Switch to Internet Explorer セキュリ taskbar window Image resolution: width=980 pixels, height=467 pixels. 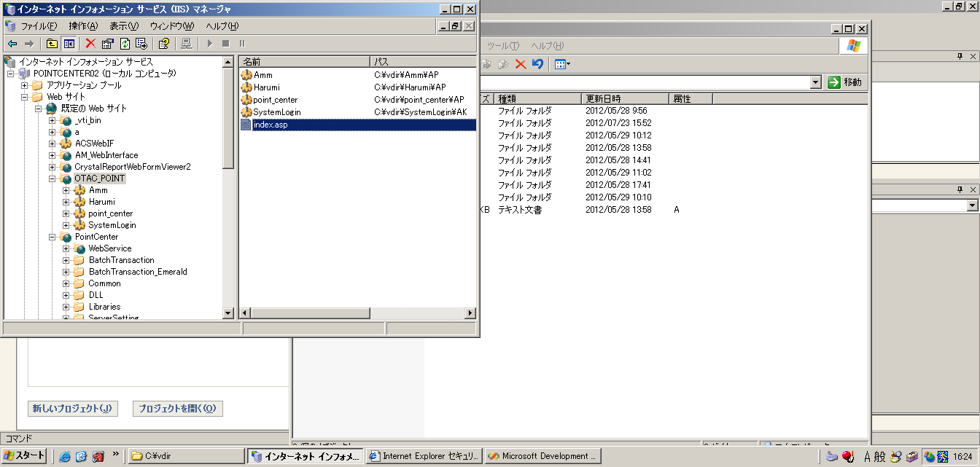click(x=424, y=456)
